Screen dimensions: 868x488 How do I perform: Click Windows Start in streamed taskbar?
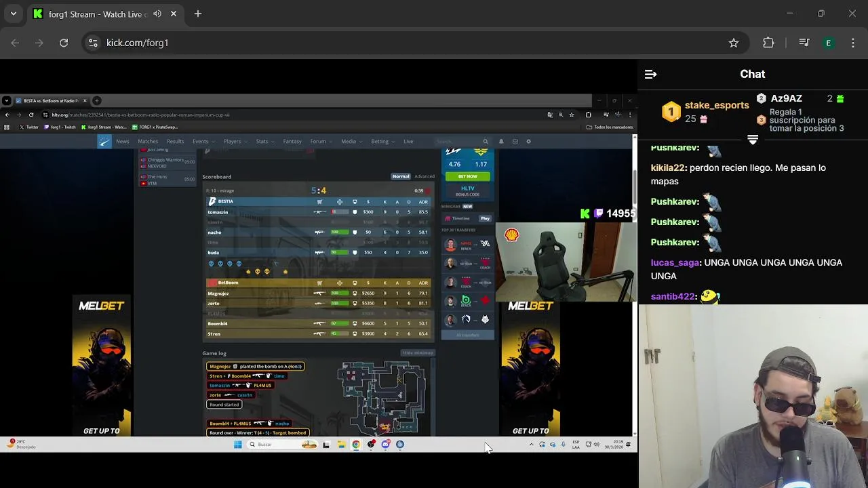tap(237, 445)
